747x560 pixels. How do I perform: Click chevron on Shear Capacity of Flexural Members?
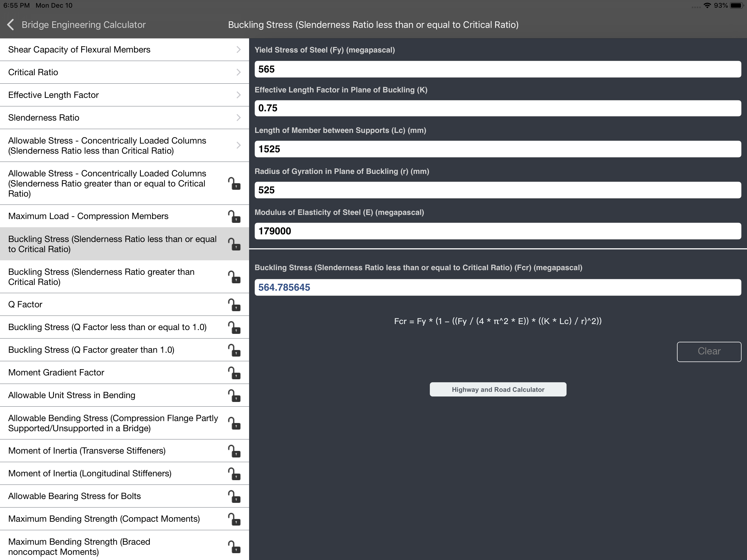tap(238, 50)
